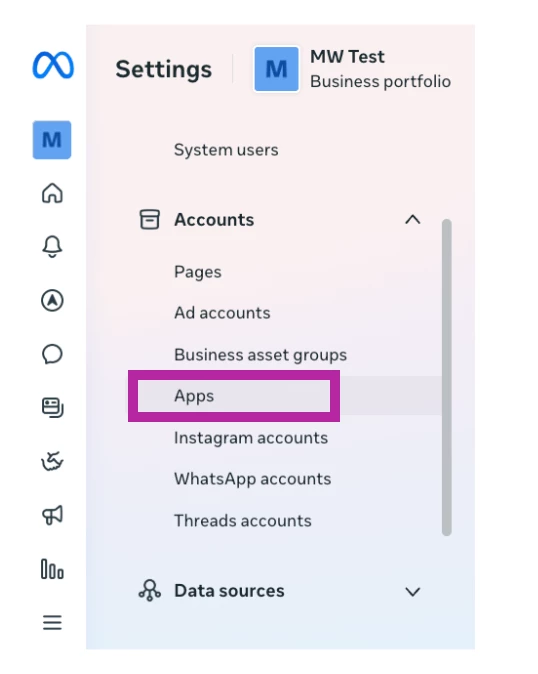The image size is (538, 674).
Task: Click the compass navigation icon
Action: (52, 300)
